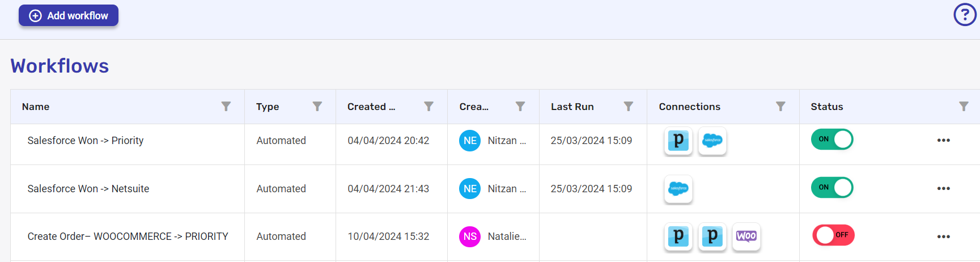The height and width of the screenshot is (262, 980).
Task: Open filter dropdown for Connections column
Action: click(x=780, y=107)
